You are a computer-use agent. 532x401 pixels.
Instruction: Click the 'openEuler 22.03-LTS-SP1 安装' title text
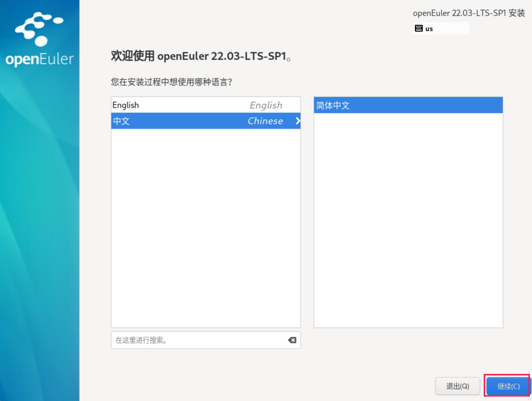click(x=469, y=13)
